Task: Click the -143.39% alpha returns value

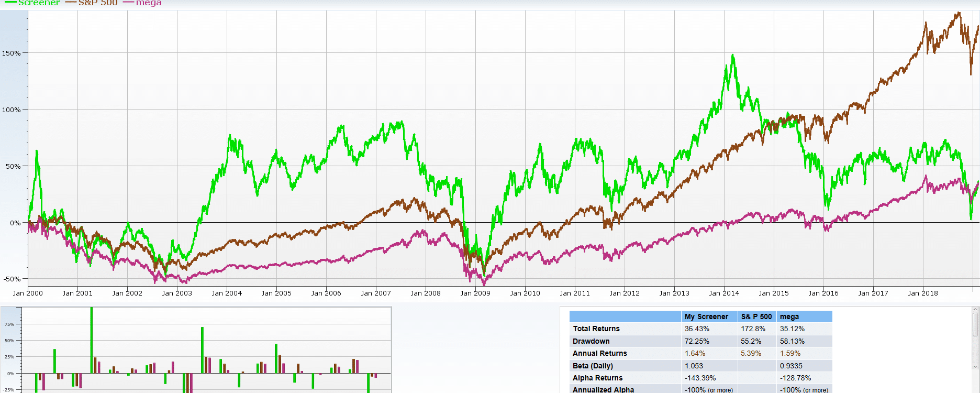Action: click(x=700, y=378)
